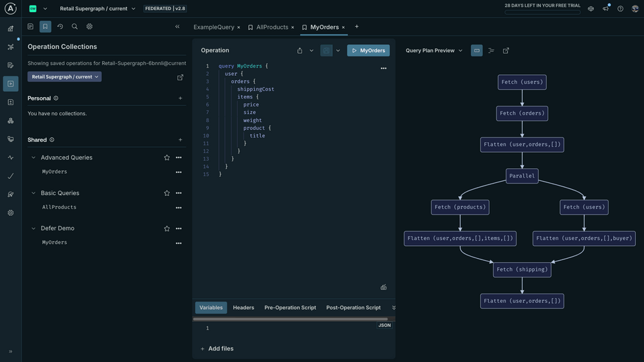Select the Variables tab
Image resolution: width=644 pixels, height=362 pixels.
click(x=211, y=308)
